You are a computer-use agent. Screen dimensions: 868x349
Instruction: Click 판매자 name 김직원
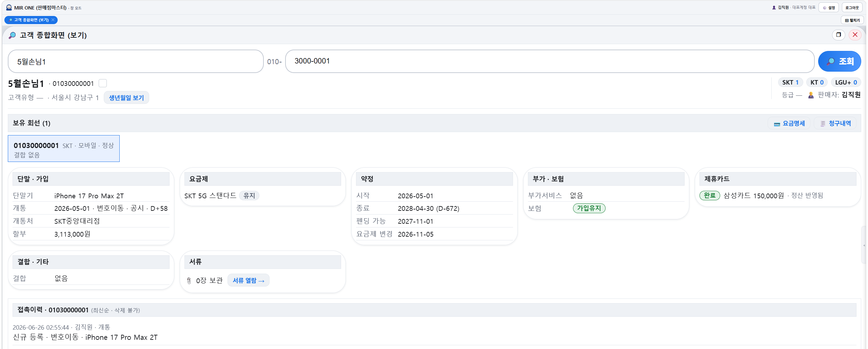pos(851,95)
